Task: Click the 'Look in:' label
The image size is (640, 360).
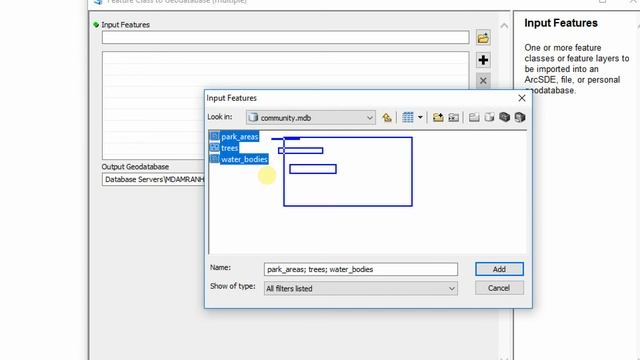Action: 220,117
